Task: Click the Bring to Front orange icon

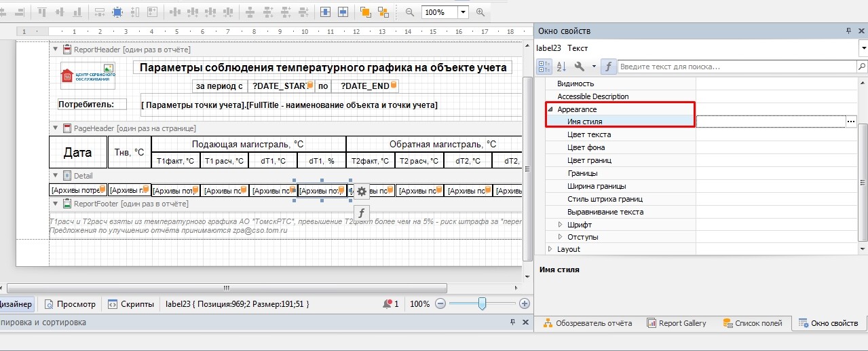Action: coord(366,12)
